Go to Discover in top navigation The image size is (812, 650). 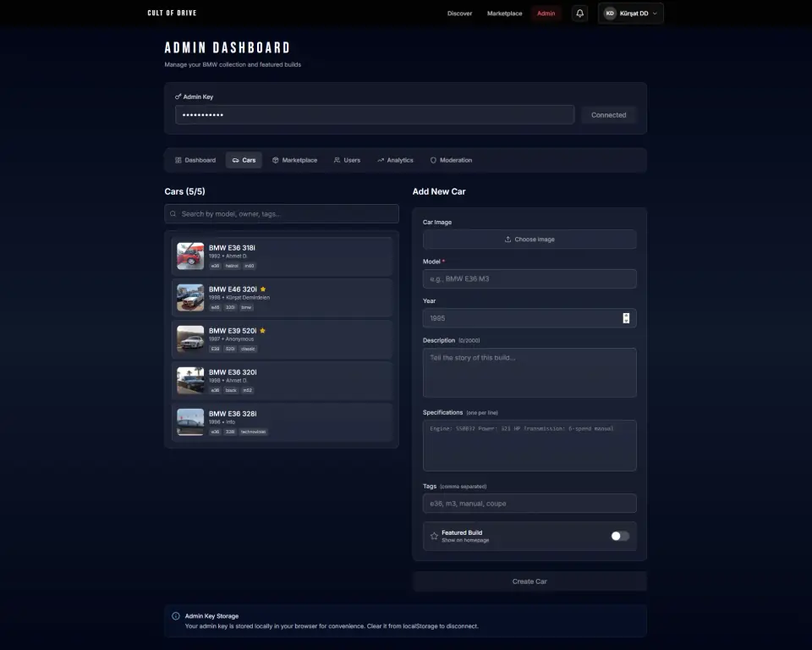click(x=460, y=14)
